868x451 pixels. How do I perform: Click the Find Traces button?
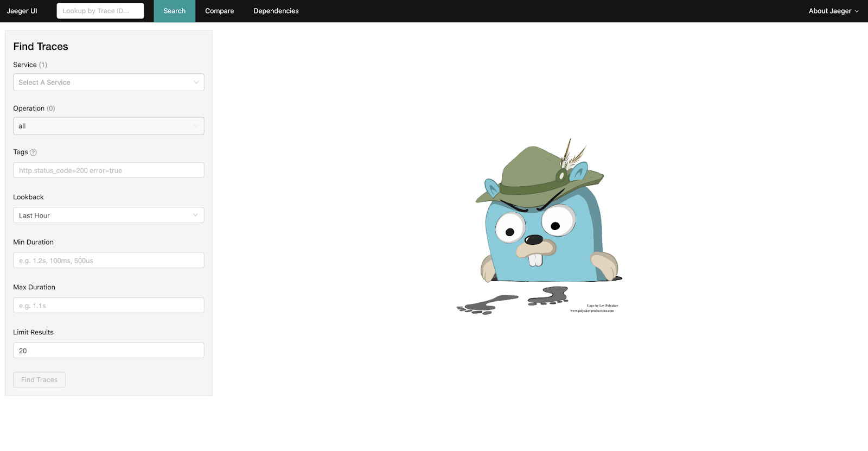(x=39, y=380)
